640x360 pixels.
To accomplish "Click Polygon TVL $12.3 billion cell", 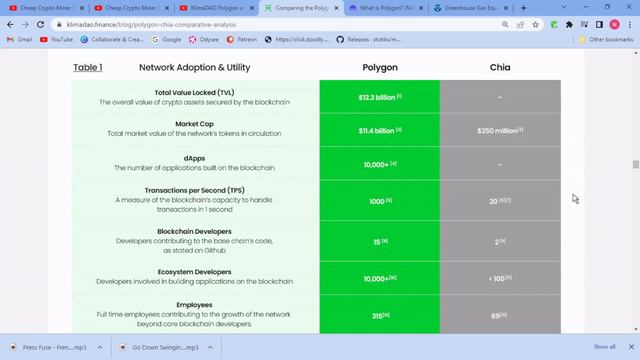I will 380,97.
